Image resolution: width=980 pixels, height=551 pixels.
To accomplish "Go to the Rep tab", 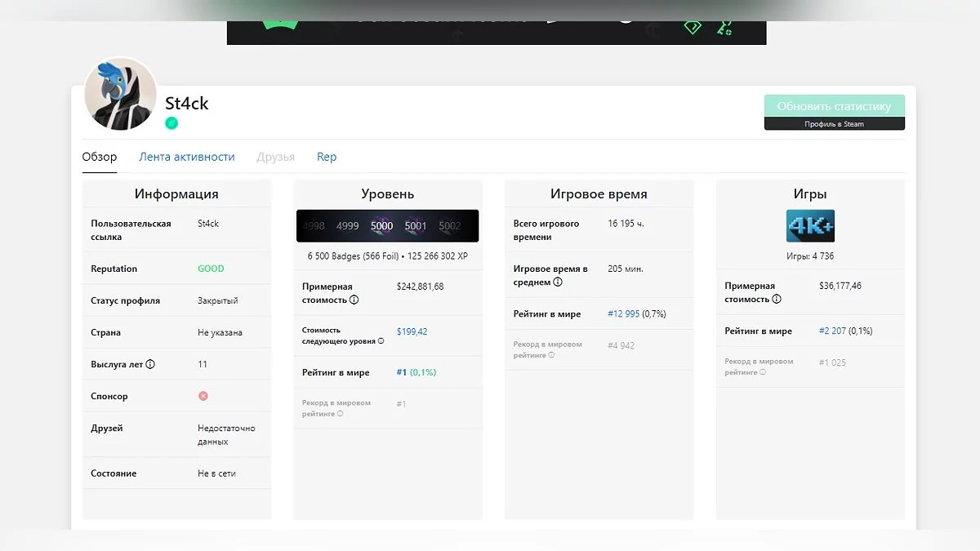I will tap(327, 157).
